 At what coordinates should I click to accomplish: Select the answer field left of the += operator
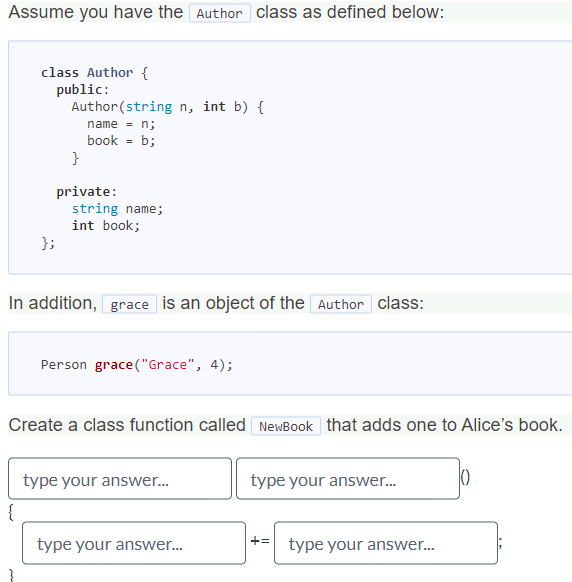point(134,543)
